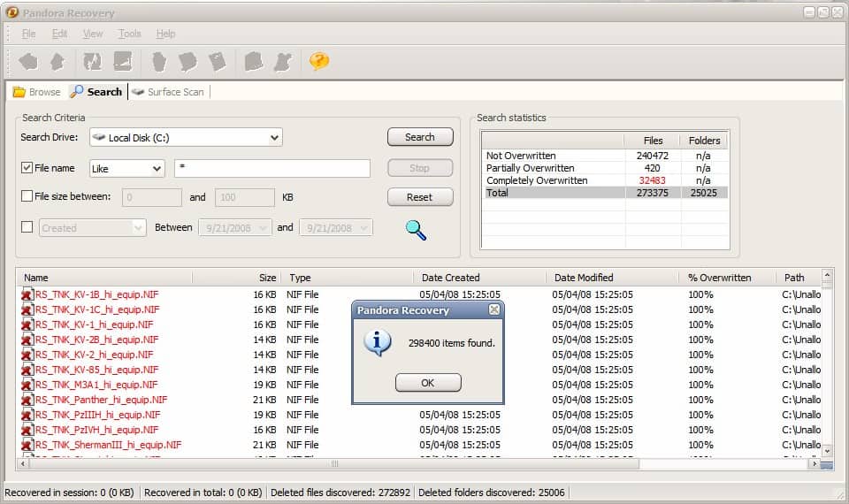Viewport: 849px width, 504px height.
Task: Click file icon beside RS_TNK_PzIIIH_hi_equip.NIF
Action: (27, 415)
